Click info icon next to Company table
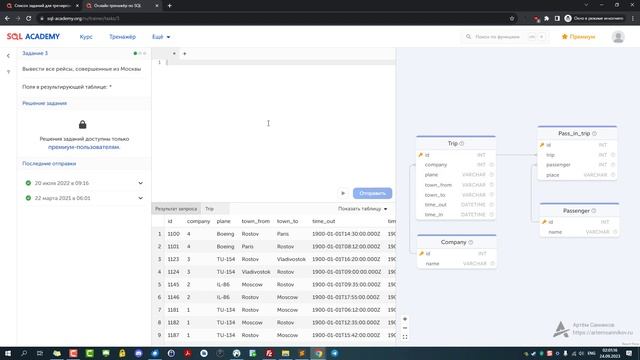This screenshot has height=360, width=640. coord(471,242)
